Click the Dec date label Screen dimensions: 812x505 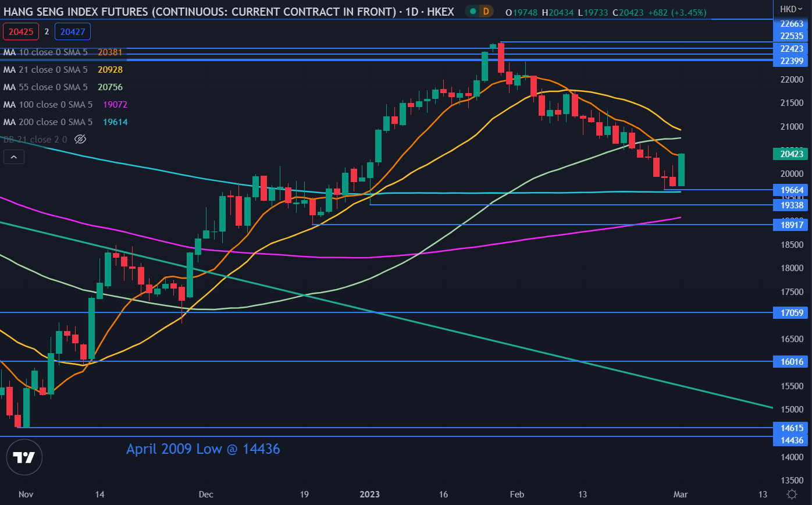coord(206,495)
